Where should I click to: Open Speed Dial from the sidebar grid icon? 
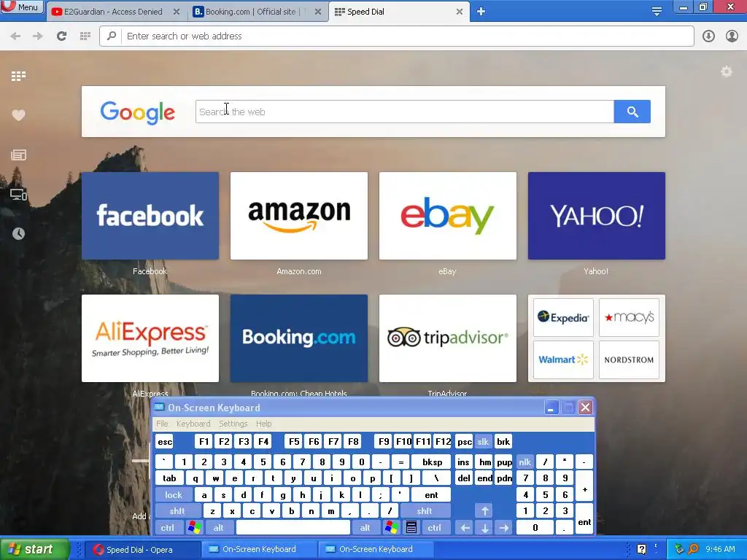18,76
